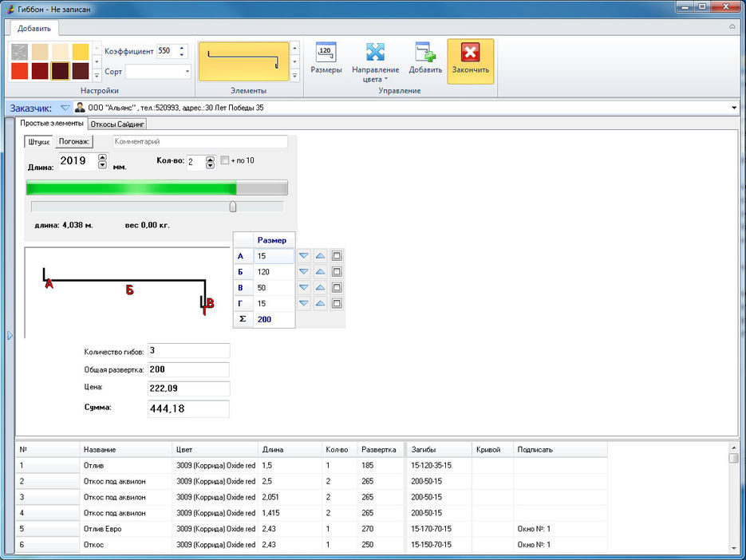Viewport: 746px width, 560px height.
Task: Switch to Штуки mode
Action: pyautogui.click(x=38, y=142)
